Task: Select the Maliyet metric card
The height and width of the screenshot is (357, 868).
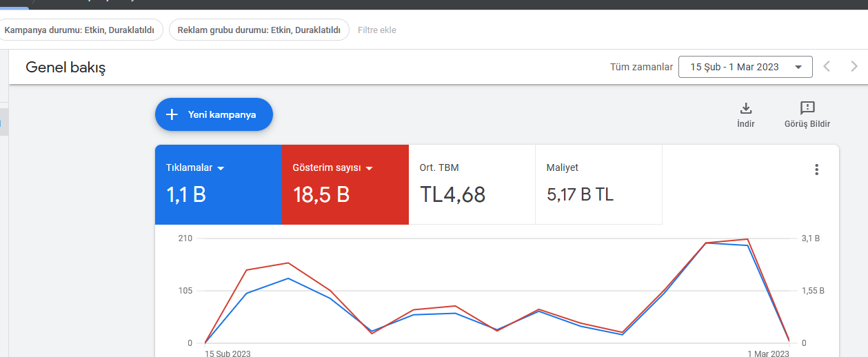Action: coord(598,185)
